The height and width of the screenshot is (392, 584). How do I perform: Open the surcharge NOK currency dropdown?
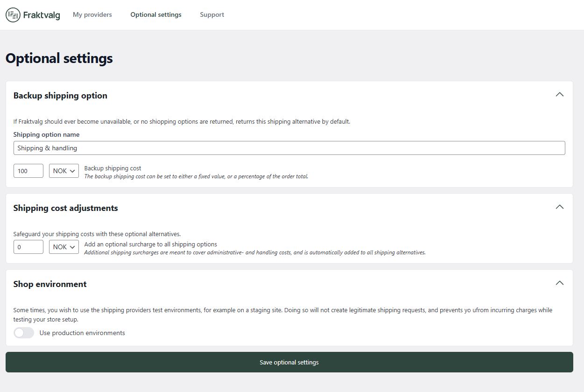(x=64, y=247)
